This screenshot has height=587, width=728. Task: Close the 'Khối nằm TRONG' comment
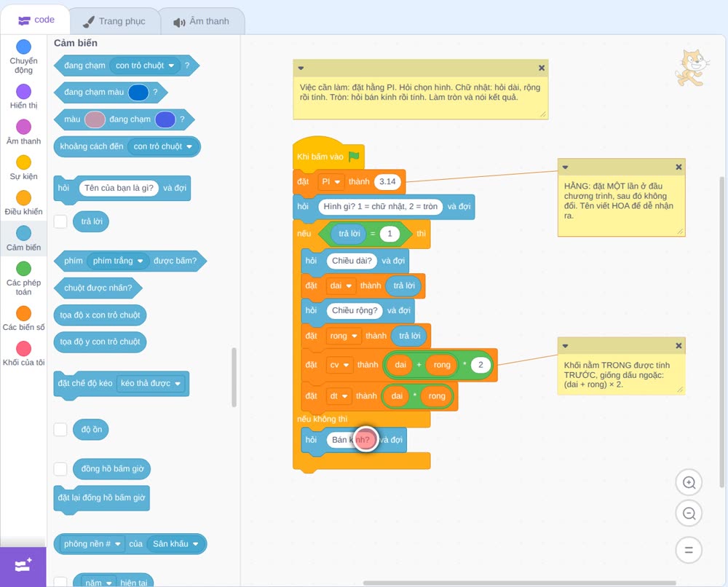click(x=678, y=345)
